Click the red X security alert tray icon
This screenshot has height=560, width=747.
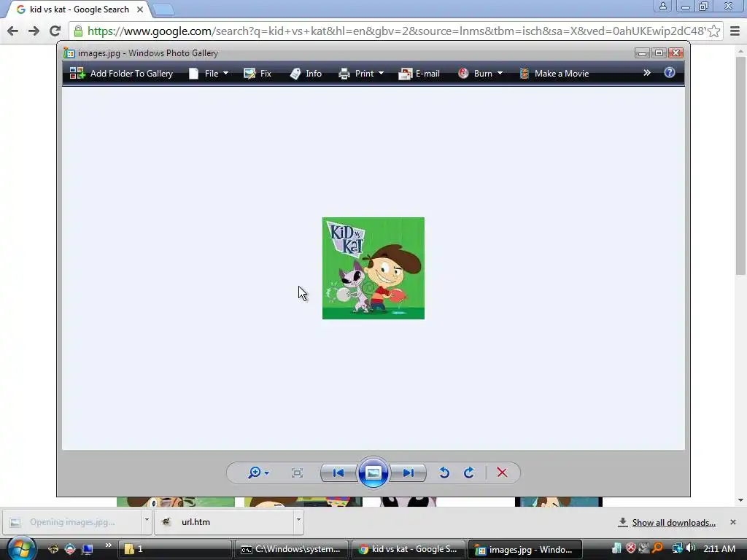pyautogui.click(x=630, y=548)
